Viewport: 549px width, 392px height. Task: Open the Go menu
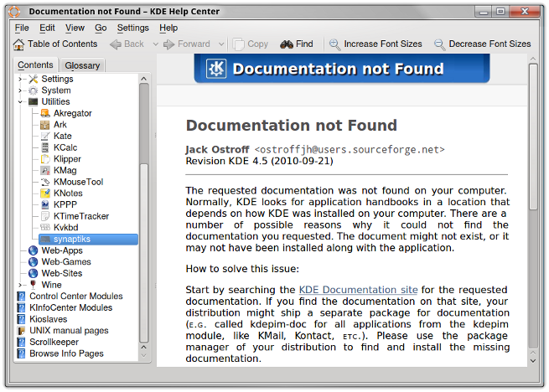tap(101, 28)
